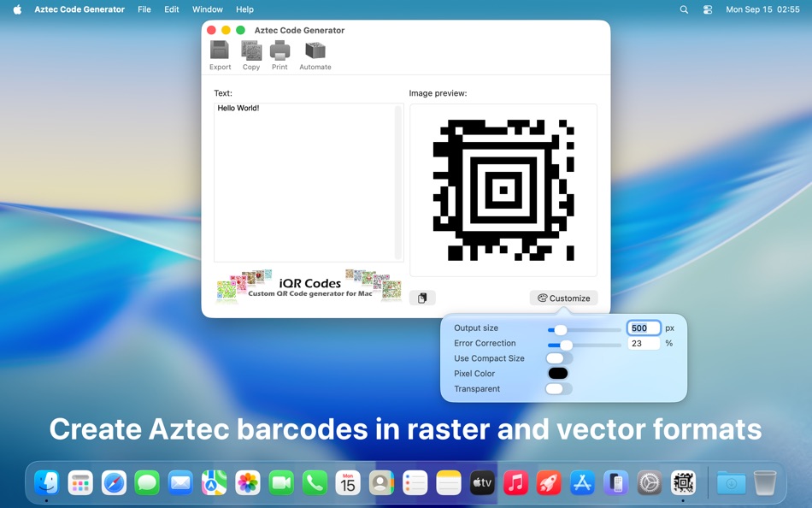Open Spotlight search in menu bar
Screen dimensions: 812x508
tap(684, 9)
